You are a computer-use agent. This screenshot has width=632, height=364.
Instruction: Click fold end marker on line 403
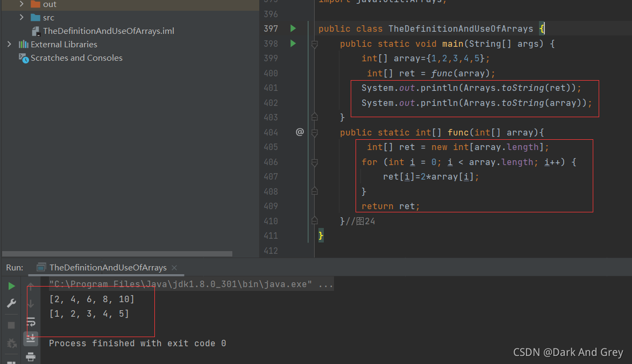click(315, 117)
